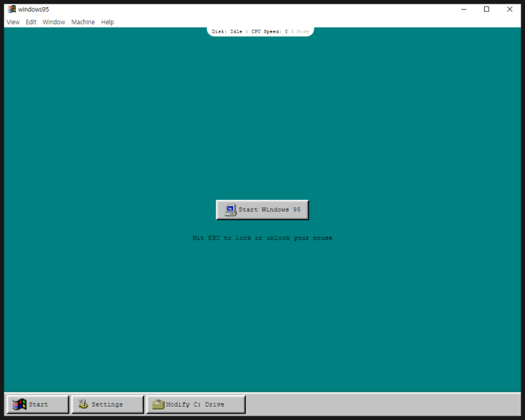The width and height of the screenshot is (525, 420).
Task: Select the Start tab in bottom bar
Action: 37,404
